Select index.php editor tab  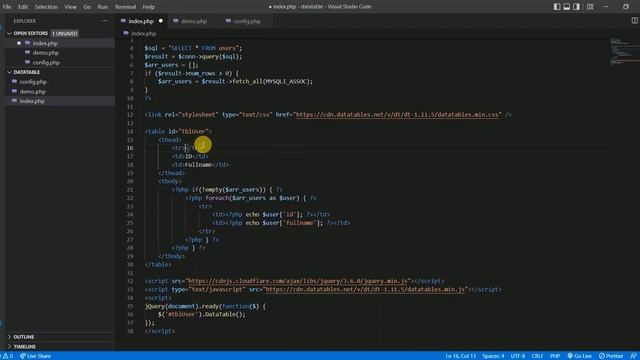142,21
